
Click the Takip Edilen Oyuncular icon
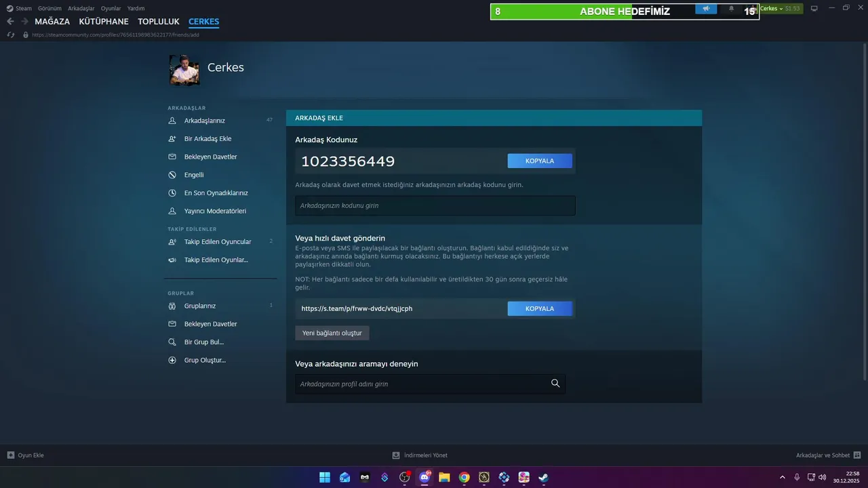click(172, 242)
